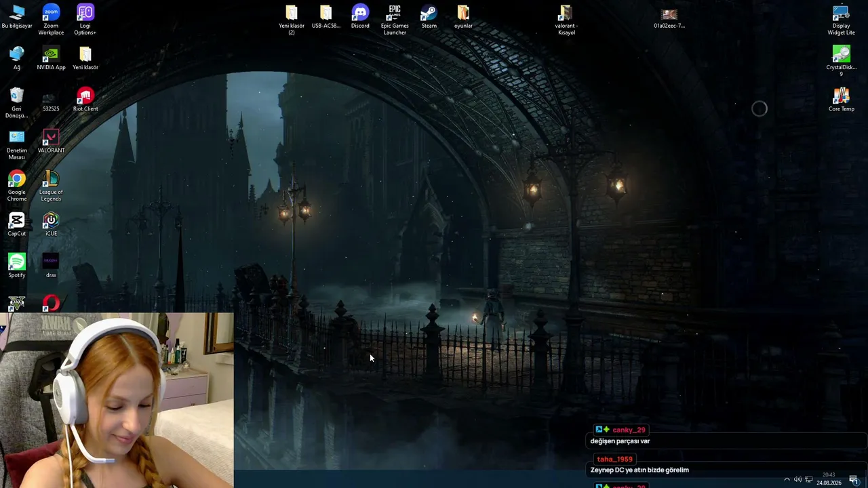The width and height of the screenshot is (868, 488).
Task: Select the drax desktop file
Action: [51, 266]
